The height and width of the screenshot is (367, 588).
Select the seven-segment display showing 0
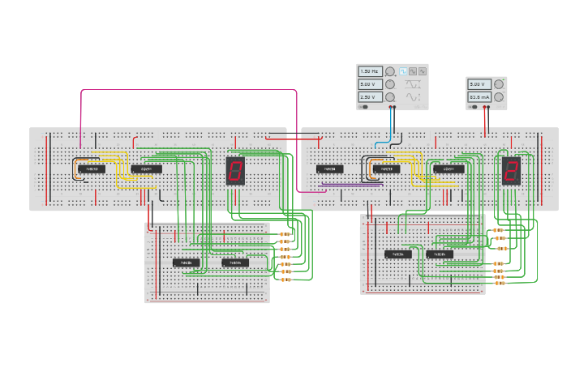pyautogui.click(x=235, y=171)
